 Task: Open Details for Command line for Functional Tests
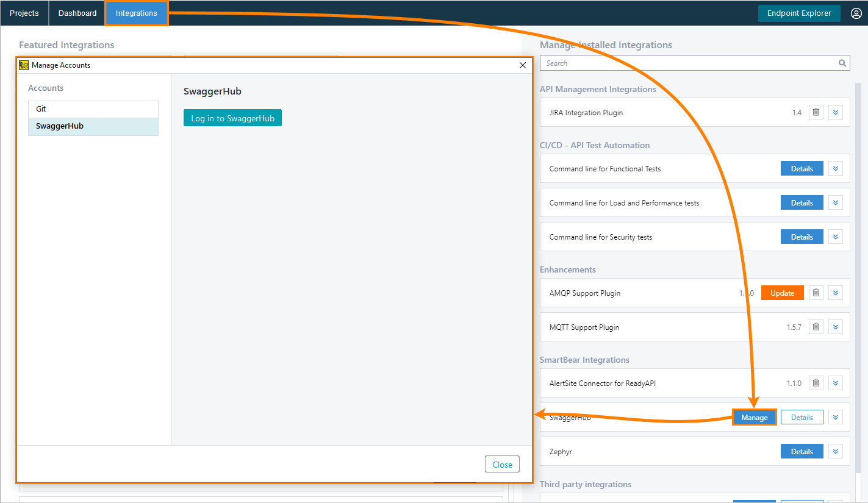pyautogui.click(x=802, y=169)
